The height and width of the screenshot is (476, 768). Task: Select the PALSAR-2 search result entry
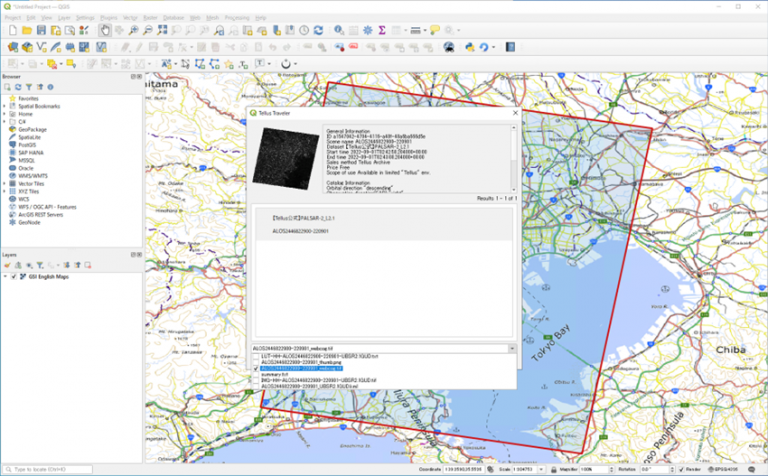(384, 224)
